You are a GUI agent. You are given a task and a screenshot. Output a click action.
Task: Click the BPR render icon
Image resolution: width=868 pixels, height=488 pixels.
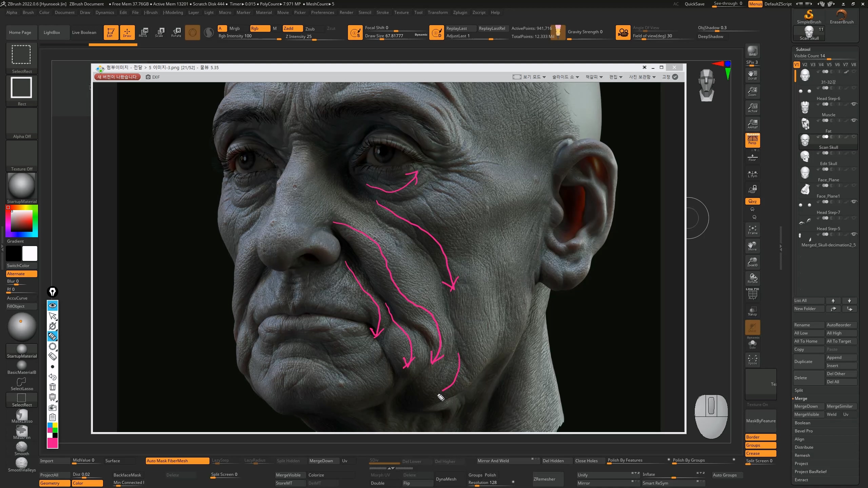752,51
